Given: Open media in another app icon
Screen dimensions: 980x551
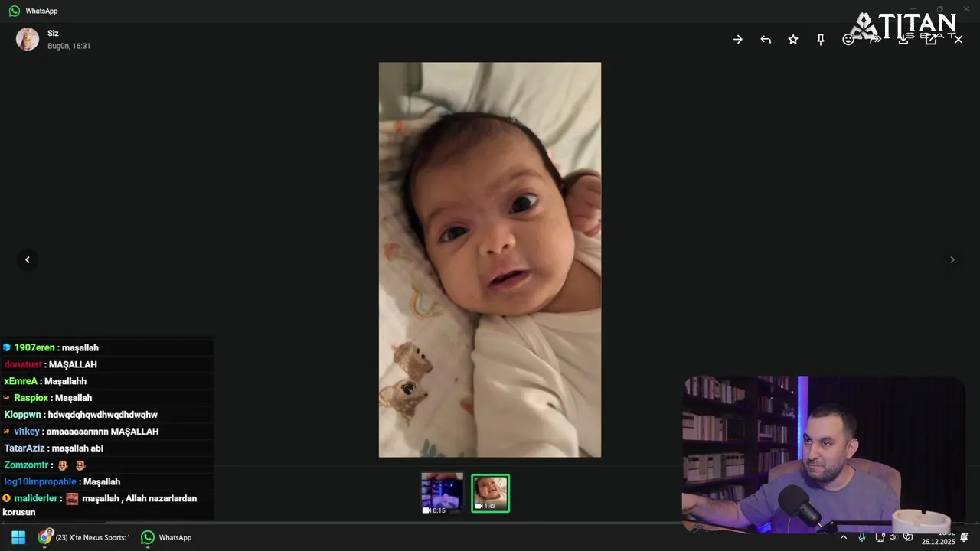Looking at the screenshot, I should tap(931, 40).
